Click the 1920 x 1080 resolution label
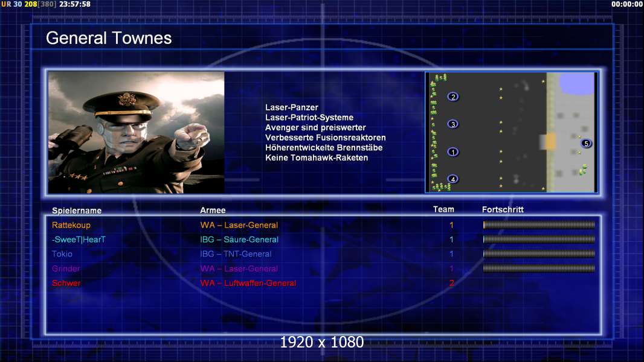Viewport: 644px width, 362px height. click(x=321, y=342)
